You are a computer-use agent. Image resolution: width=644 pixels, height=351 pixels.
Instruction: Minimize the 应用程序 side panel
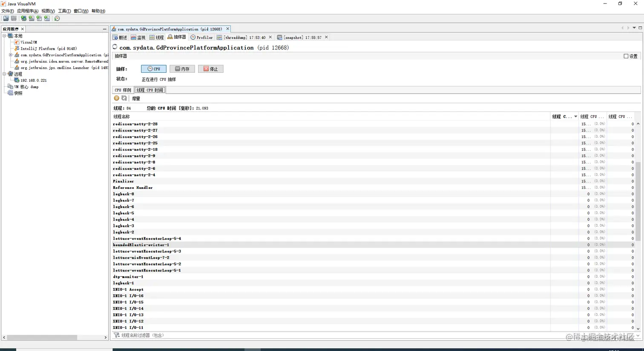pos(104,29)
